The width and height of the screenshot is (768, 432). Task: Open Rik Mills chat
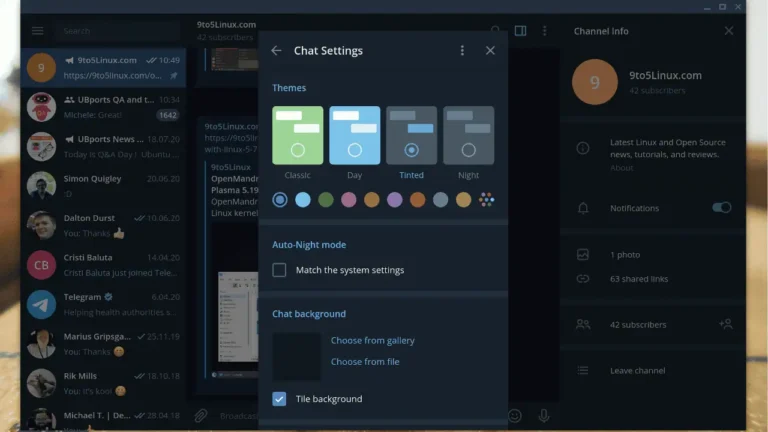pyautogui.click(x=103, y=384)
